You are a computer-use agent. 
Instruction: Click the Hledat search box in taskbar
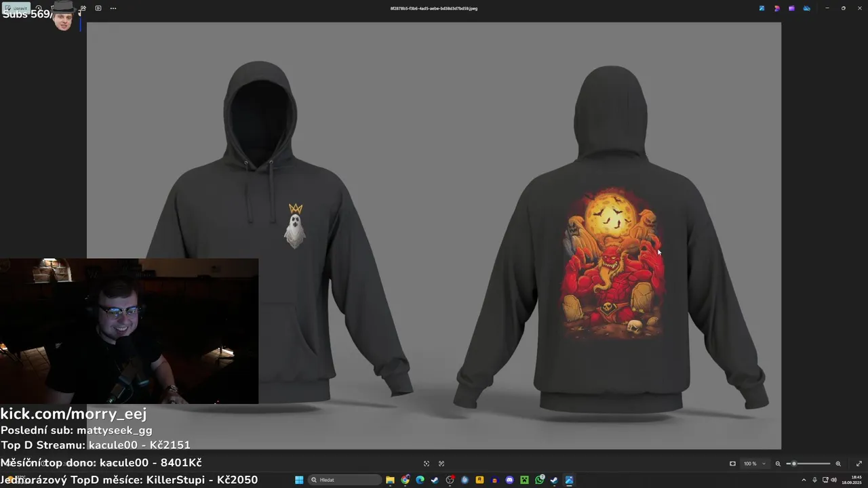pos(344,480)
